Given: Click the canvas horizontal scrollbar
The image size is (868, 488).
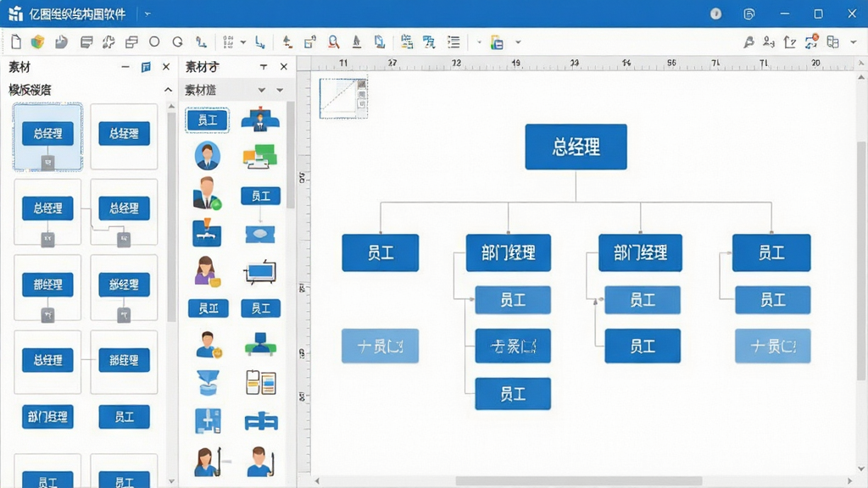Looking at the screenshot, I should coord(578,480).
